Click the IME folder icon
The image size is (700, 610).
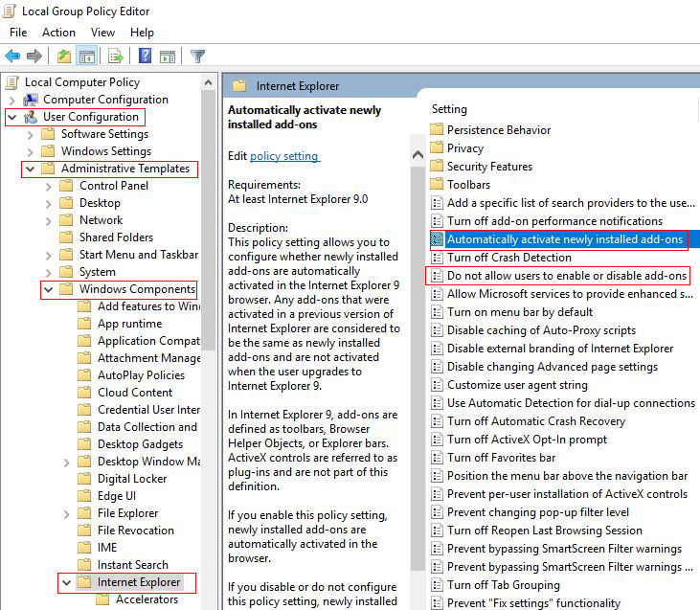[x=84, y=548]
